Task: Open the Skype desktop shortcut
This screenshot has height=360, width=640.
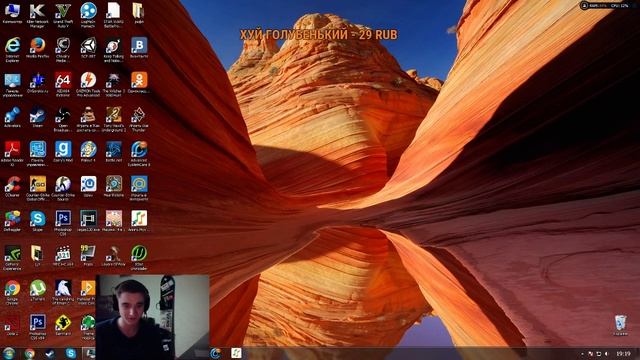Action: pyautogui.click(x=38, y=221)
